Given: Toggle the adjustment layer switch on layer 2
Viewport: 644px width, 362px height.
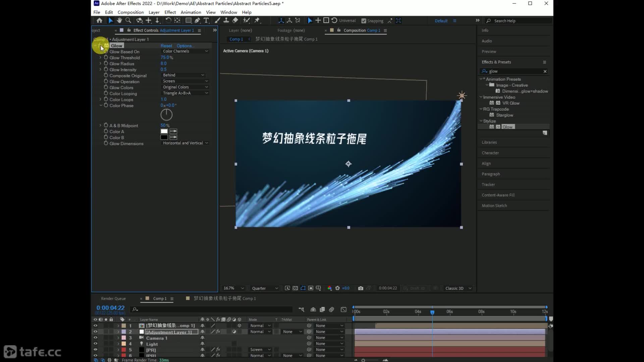Looking at the screenshot, I should point(234,331).
